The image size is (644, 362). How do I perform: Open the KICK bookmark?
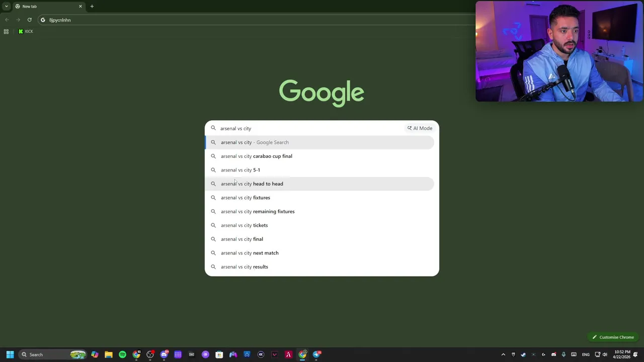point(26,31)
